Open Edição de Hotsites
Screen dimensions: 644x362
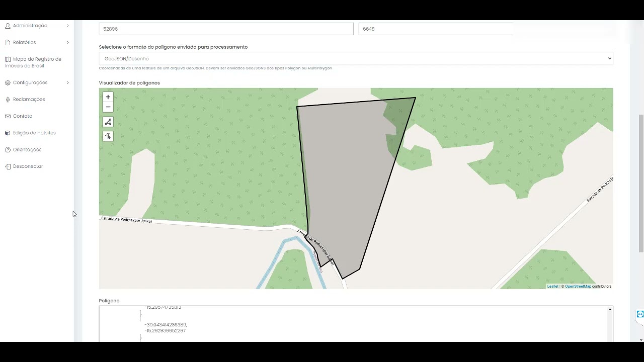pos(34,133)
